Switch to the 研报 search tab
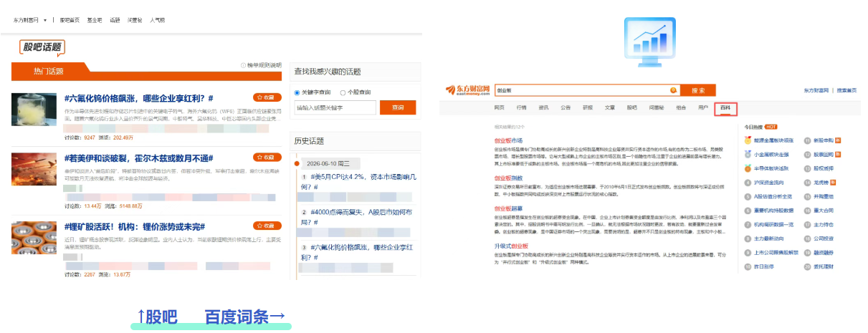868x333 pixels. click(x=588, y=107)
